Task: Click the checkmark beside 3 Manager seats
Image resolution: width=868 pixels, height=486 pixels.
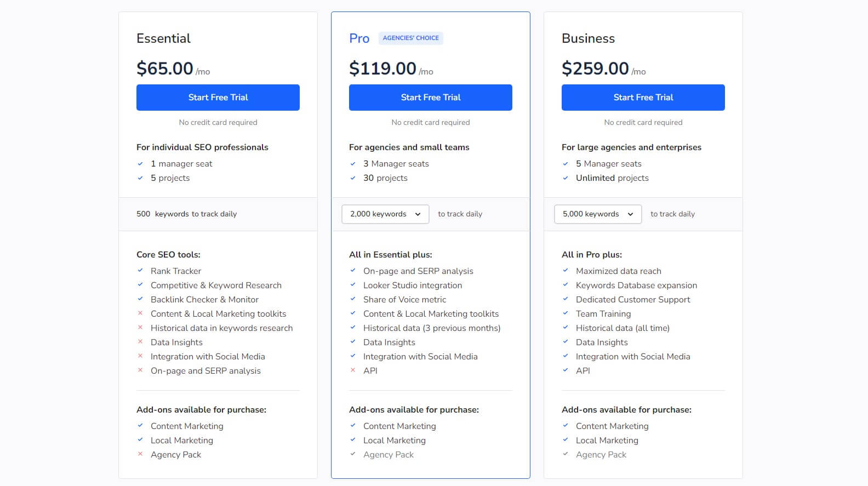Action: tap(352, 163)
